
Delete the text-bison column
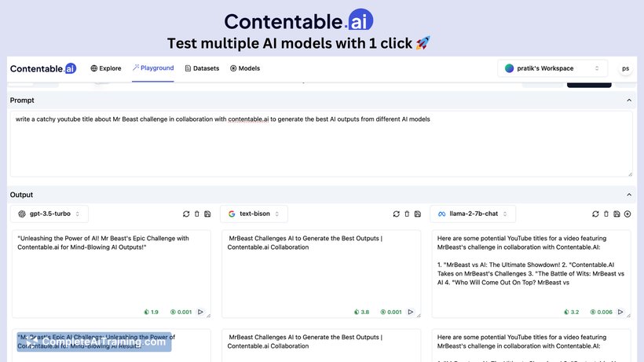coord(407,214)
